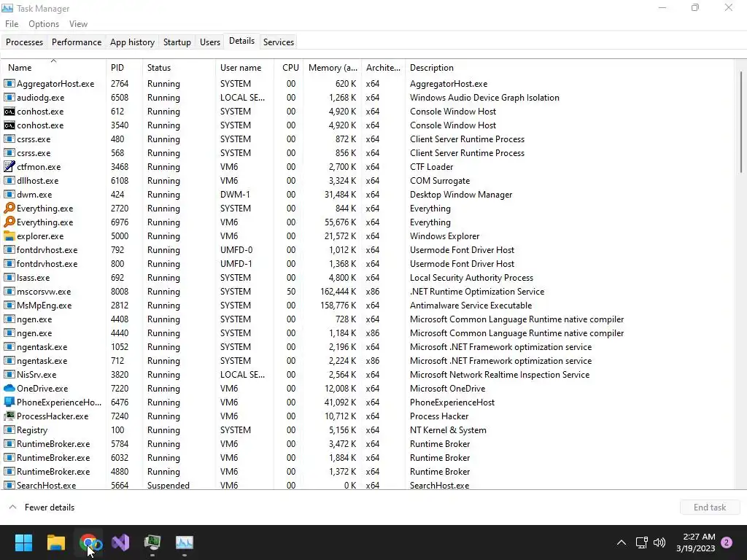Viewport: 747px width, 560px height.
Task: Click the AggregatorHost.exe process icon
Action: tap(9, 83)
